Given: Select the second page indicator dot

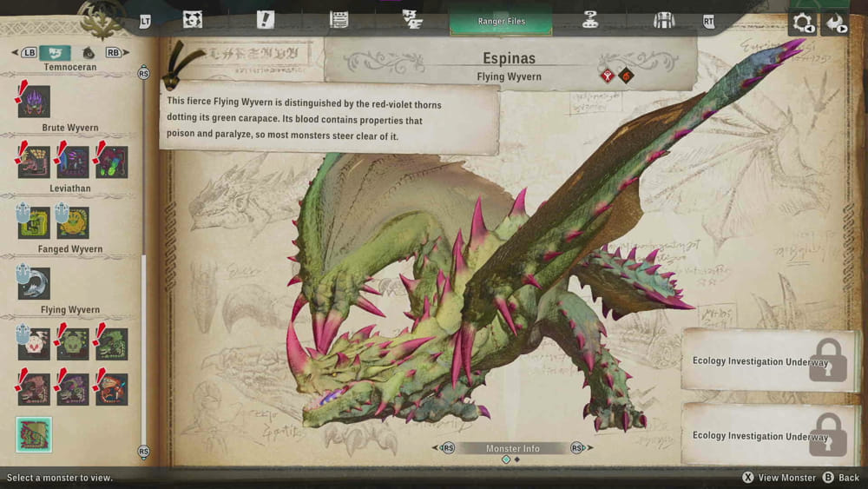Looking at the screenshot, I should (517, 459).
